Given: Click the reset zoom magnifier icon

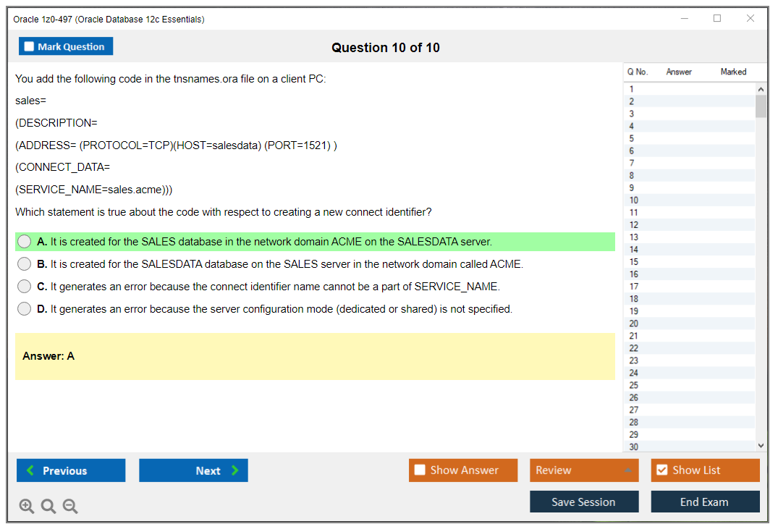Looking at the screenshot, I should pyautogui.click(x=48, y=507).
